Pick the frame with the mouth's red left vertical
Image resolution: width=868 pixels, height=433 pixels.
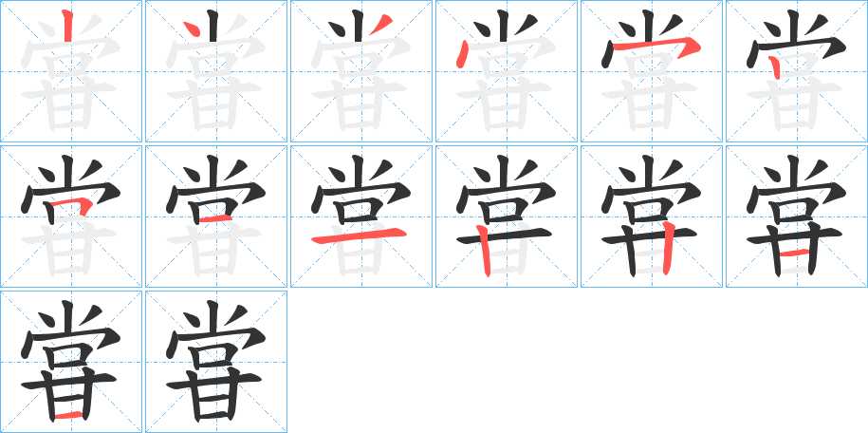[x=797, y=71]
